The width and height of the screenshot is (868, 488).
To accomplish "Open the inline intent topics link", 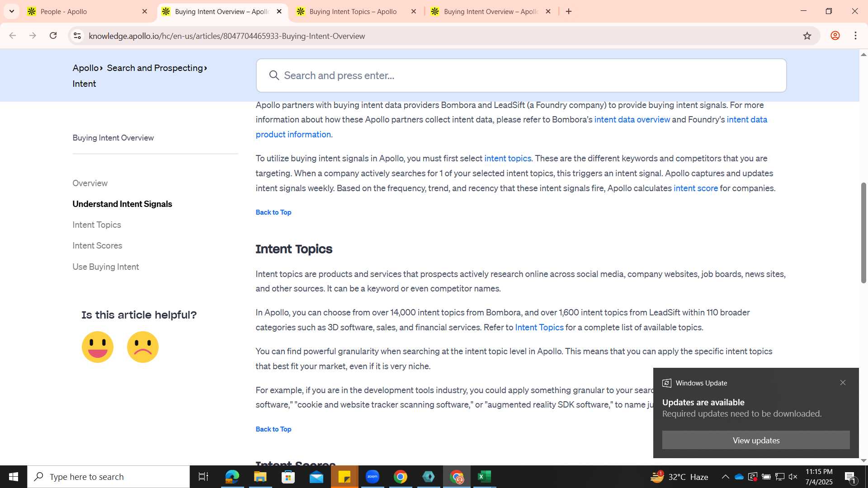I will click(508, 159).
